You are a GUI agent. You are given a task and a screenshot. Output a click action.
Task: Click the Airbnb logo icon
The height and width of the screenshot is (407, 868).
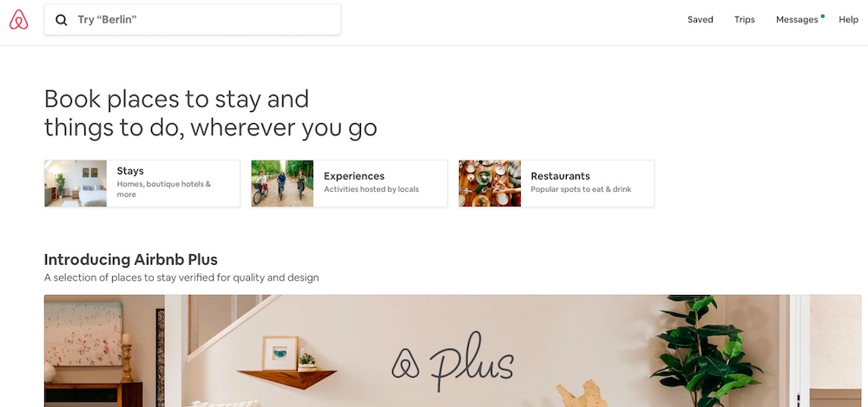[18, 19]
